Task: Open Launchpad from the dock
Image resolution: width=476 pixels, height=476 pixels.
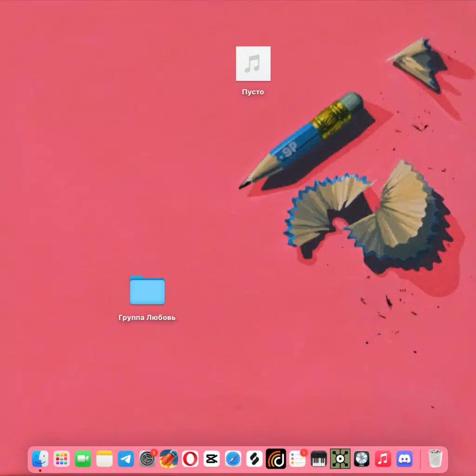Action: coord(62,459)
